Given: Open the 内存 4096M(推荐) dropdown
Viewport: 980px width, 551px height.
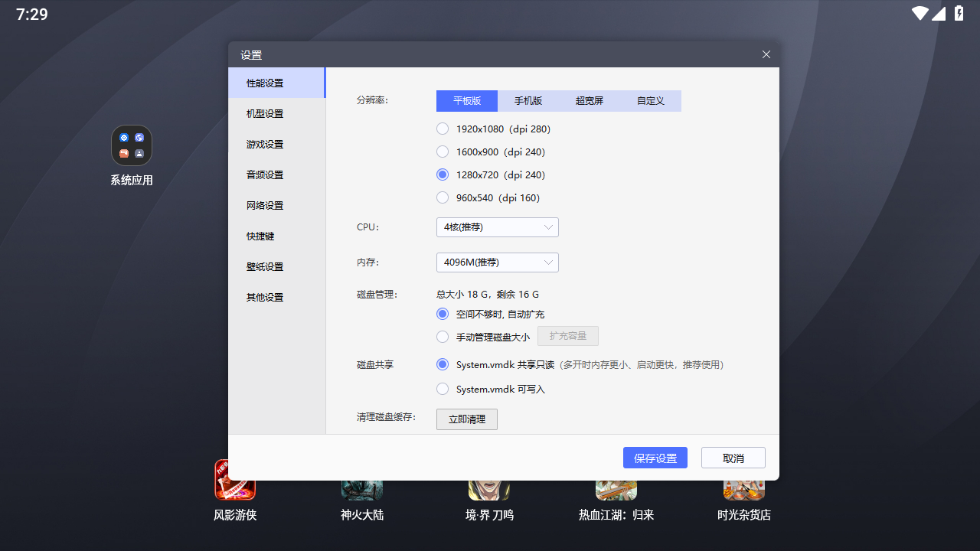Looking at the screenshot, I should (497, 262).
